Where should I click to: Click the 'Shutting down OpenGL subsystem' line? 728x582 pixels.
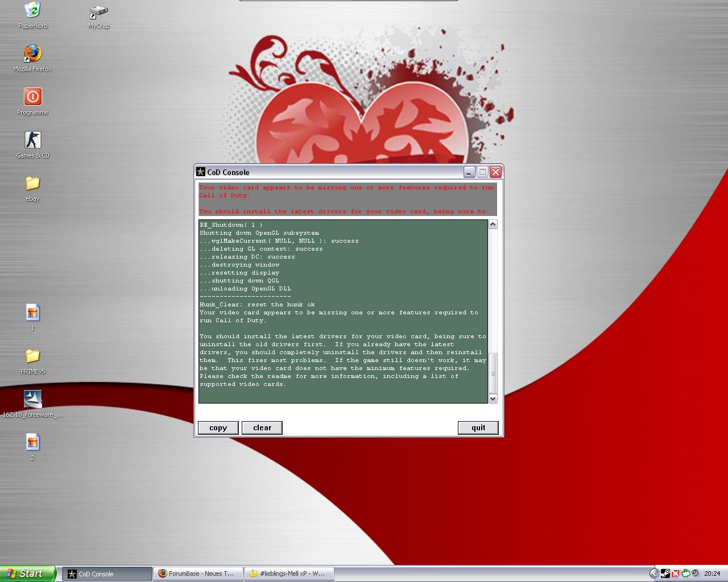[259, 233]
